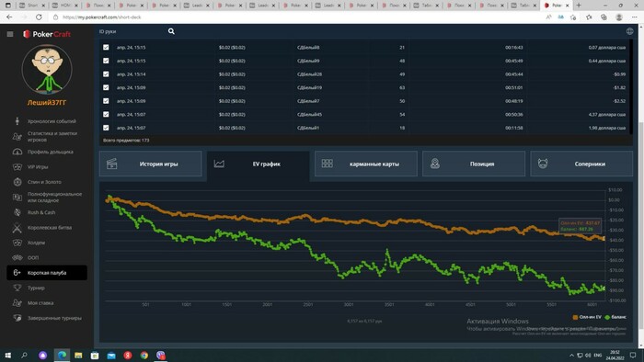Uncheck the СДБелый19 session checkbox
Image resolution: width=644 pixels, height=362 pixels.
pyautogui.click(x=106, y=87)
